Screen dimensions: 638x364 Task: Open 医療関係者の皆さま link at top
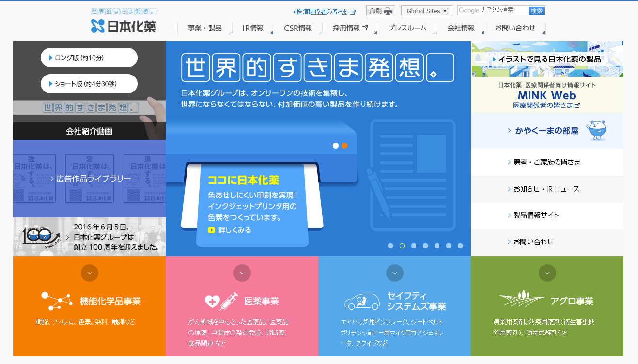pyautogui.click(x=322, y=12)
